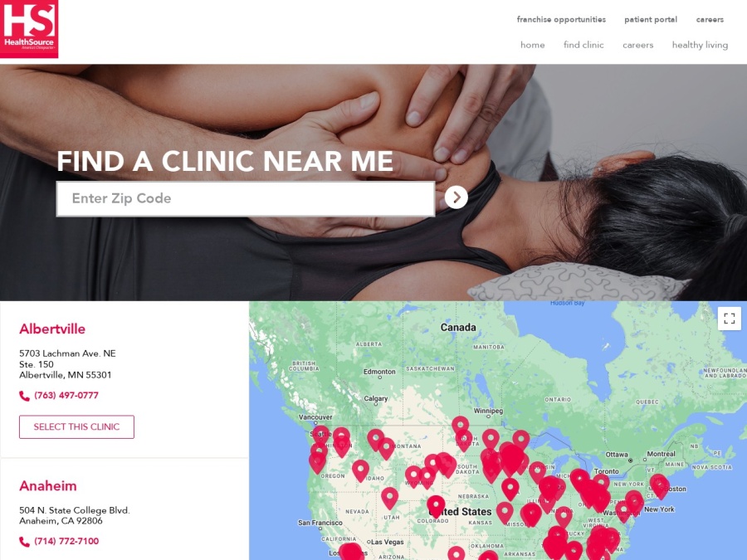Open find clinic menu item
The height and width of the screenshot is (560, 747).
[583, 45]
